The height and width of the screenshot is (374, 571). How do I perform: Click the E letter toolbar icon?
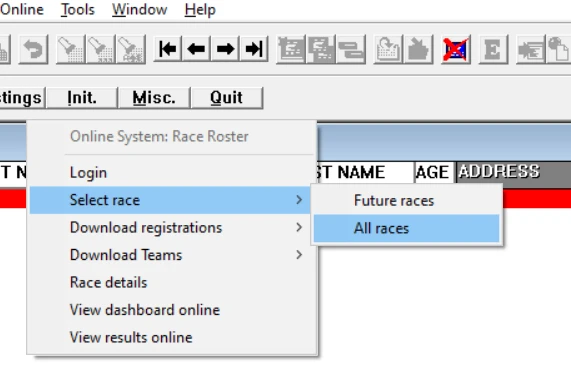click(493, 49)
